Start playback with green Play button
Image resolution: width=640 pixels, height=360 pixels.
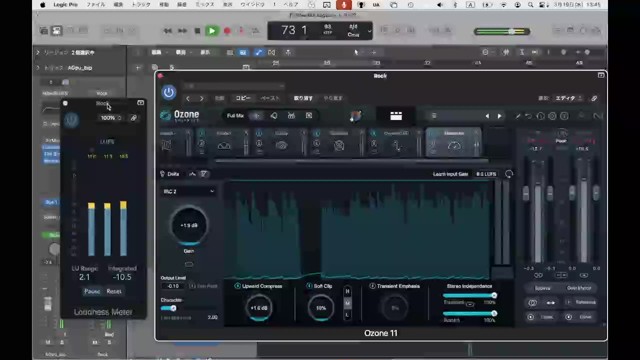coord(212,31)
